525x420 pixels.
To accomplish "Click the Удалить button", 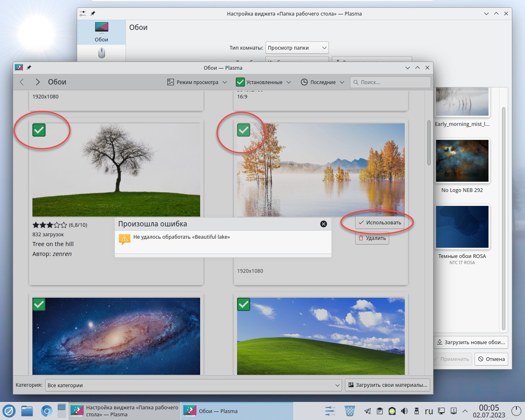I will pos(372,238).
